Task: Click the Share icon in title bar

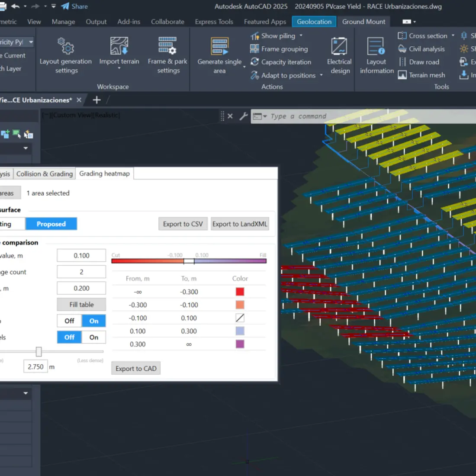Action: [x=74, y=6]
